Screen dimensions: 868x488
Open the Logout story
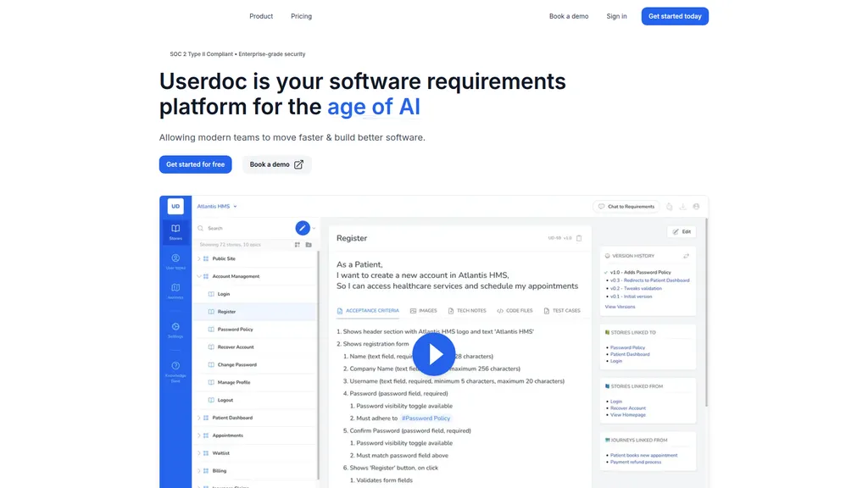coord(225,400)
